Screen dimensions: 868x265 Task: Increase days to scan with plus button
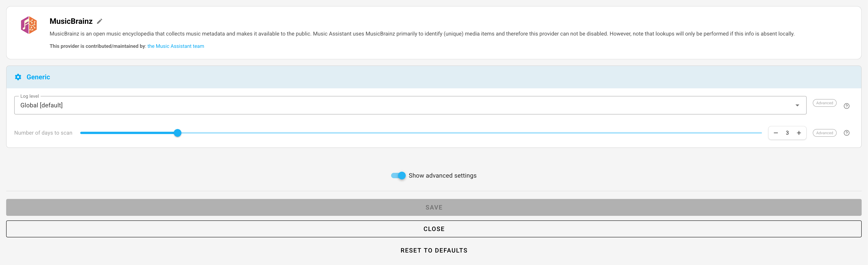point(799,133)
